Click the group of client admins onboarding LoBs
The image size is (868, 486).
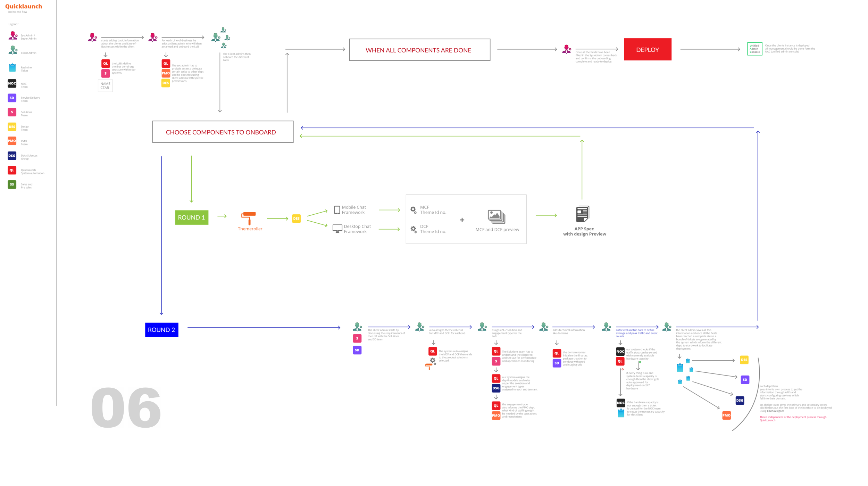point(221,38)
